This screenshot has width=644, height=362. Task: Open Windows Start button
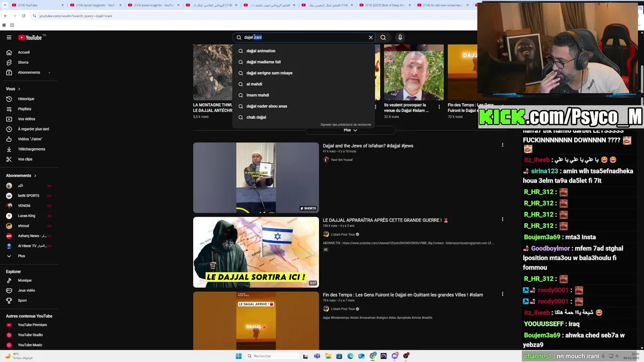point(238,356)
